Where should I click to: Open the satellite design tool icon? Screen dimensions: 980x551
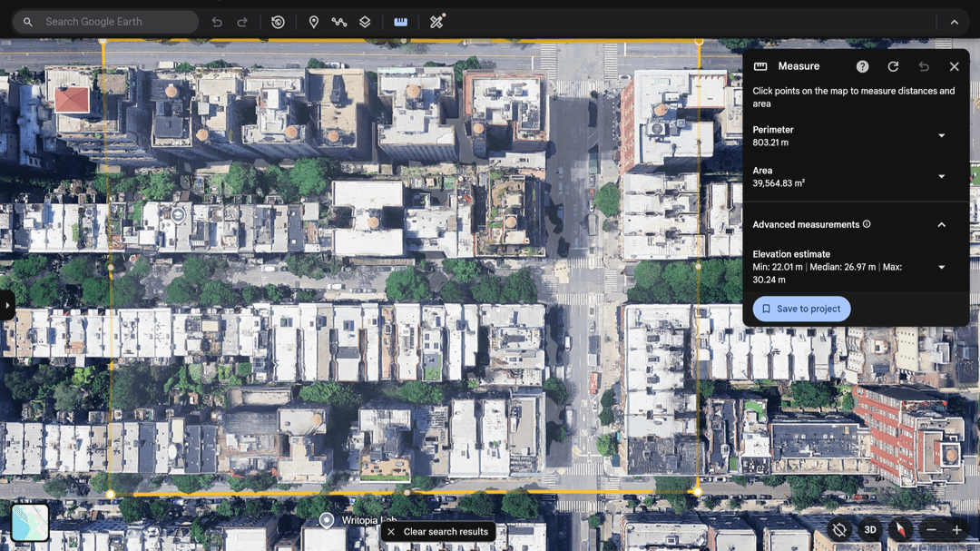[436, 22]
